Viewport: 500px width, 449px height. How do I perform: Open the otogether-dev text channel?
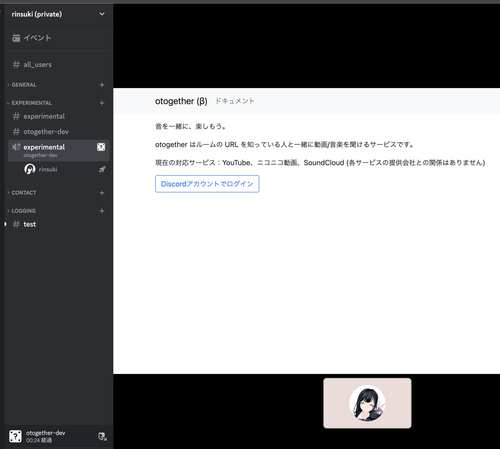(x=58, y=132)
